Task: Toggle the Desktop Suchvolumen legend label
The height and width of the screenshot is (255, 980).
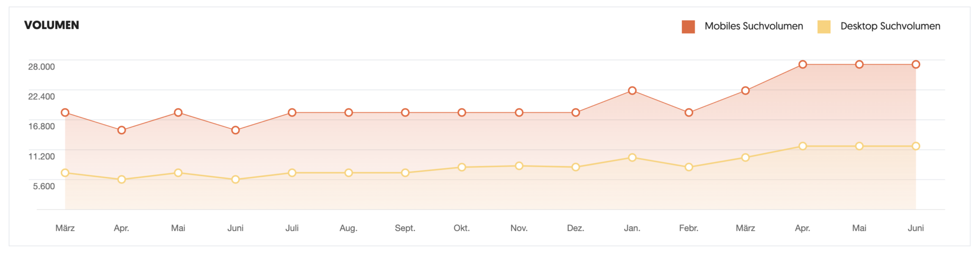Action: [890, 26]
